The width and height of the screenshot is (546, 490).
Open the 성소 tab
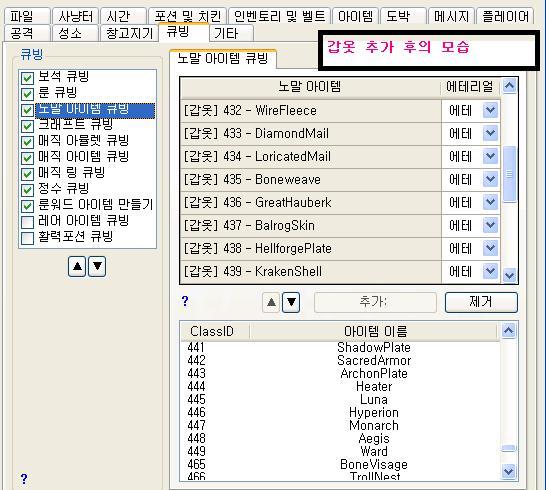(x=75, y=33)
